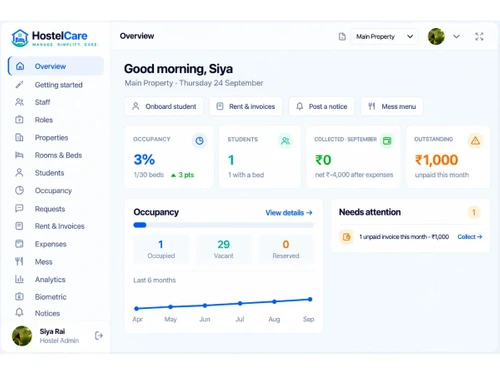Click the Apr data point on chart
The width and height of the screenshot is (500, 375).
(136, 308)
